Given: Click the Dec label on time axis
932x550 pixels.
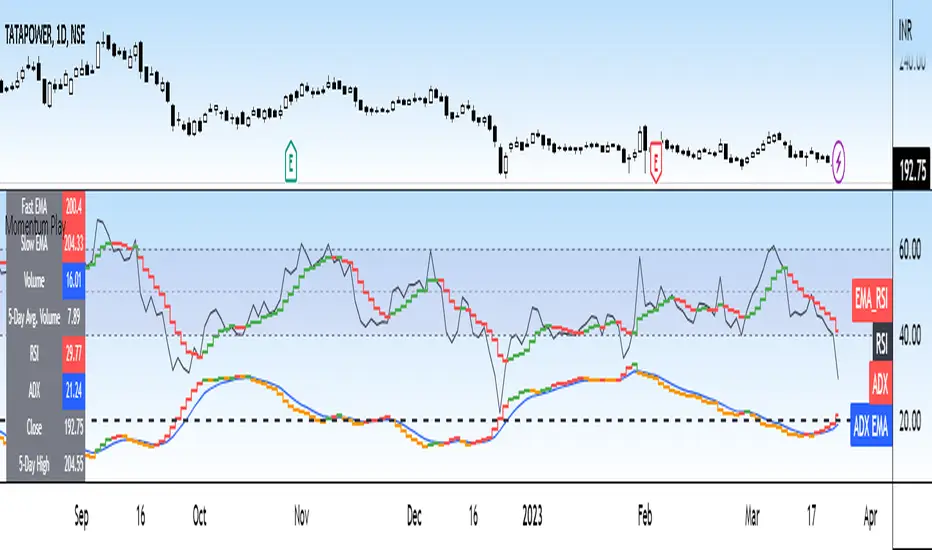Looking at the screenshot, I should click(x=414, y=516).
